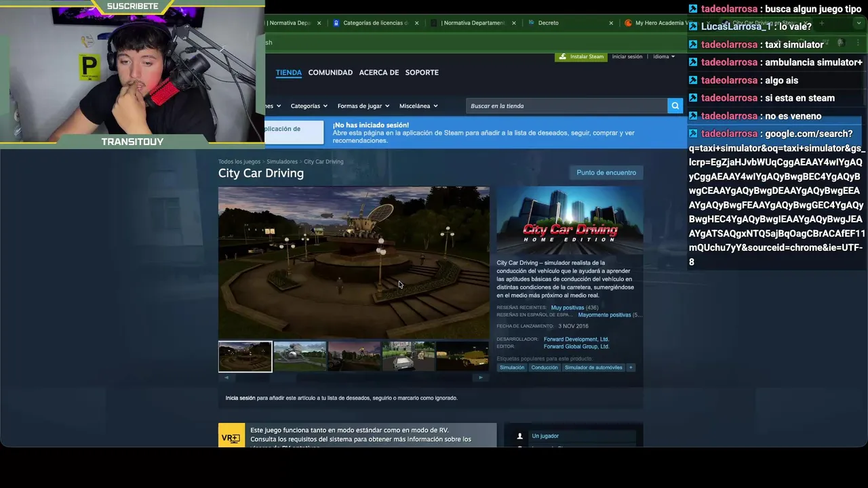Viewport: 868px width, 488px height.
Task: Open the SOPORTE menu
Action: point(422,73)
